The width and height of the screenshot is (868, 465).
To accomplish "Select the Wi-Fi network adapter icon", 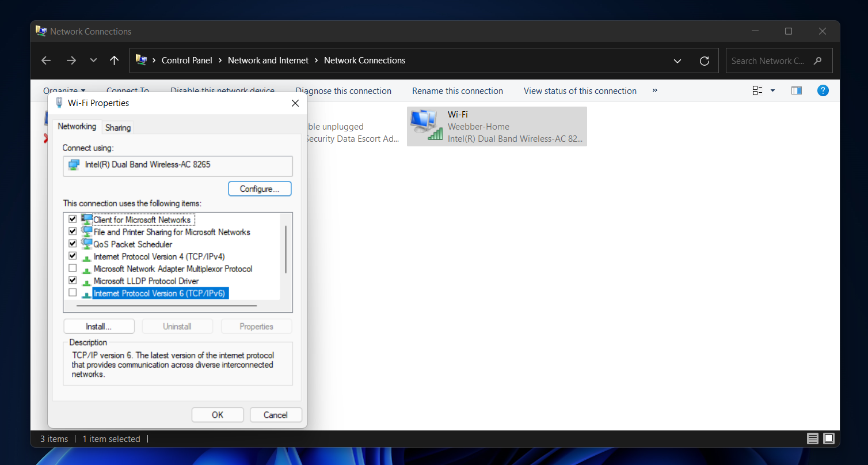I will [426, 125].
